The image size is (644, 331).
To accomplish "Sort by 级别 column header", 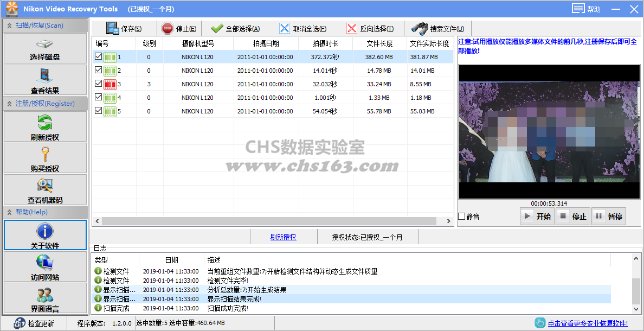I will click(x=150, y=43).
